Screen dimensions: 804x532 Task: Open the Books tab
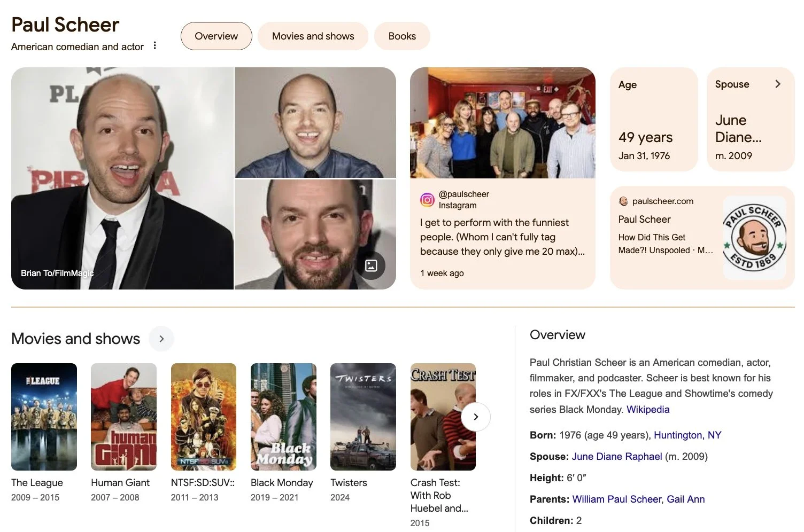click(x=402, y=36)
